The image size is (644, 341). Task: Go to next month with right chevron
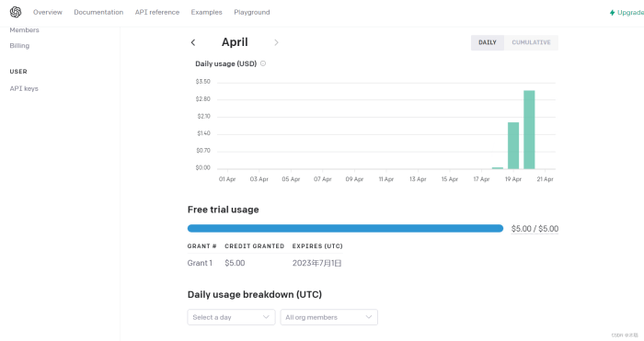(276, 42)
